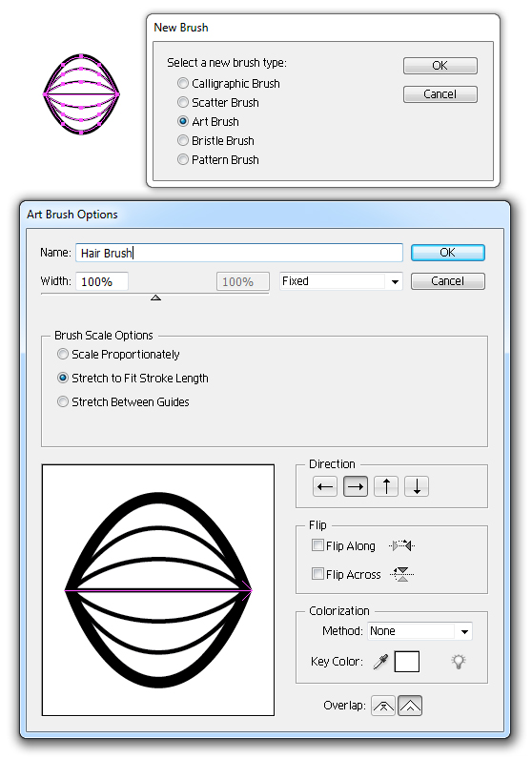Viewport: 532px width, 759px height.
Task: Open colorization tips lightbulb
Action: 458,661
